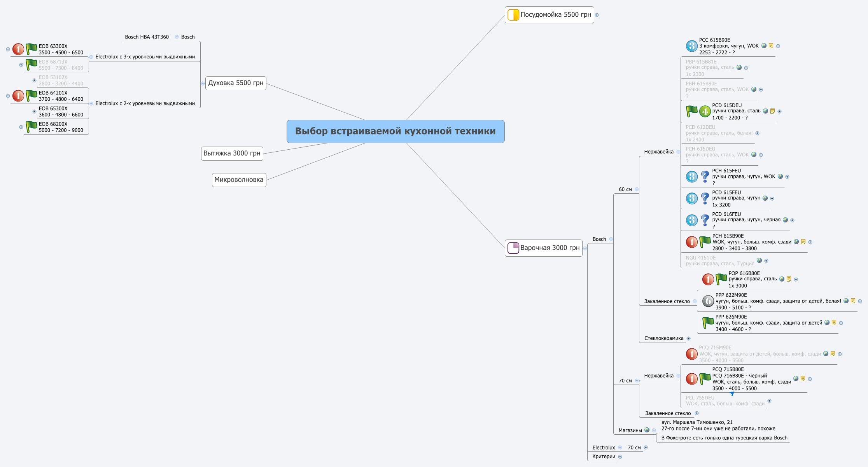Click the green priority 4 marker on PCD 615DEU
The image size is (868, 467).
(x=705, y=111)
